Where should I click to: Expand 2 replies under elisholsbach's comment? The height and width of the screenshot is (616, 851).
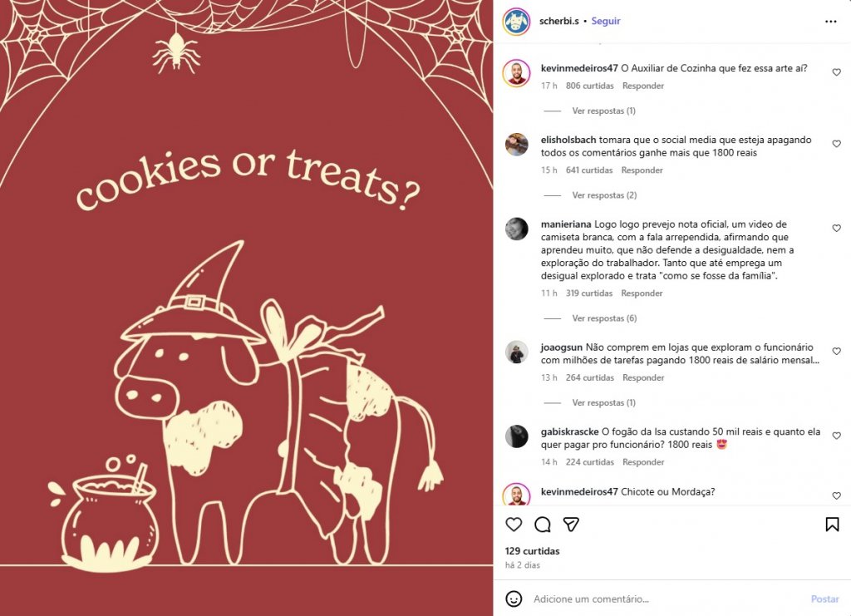click(604, 195)
